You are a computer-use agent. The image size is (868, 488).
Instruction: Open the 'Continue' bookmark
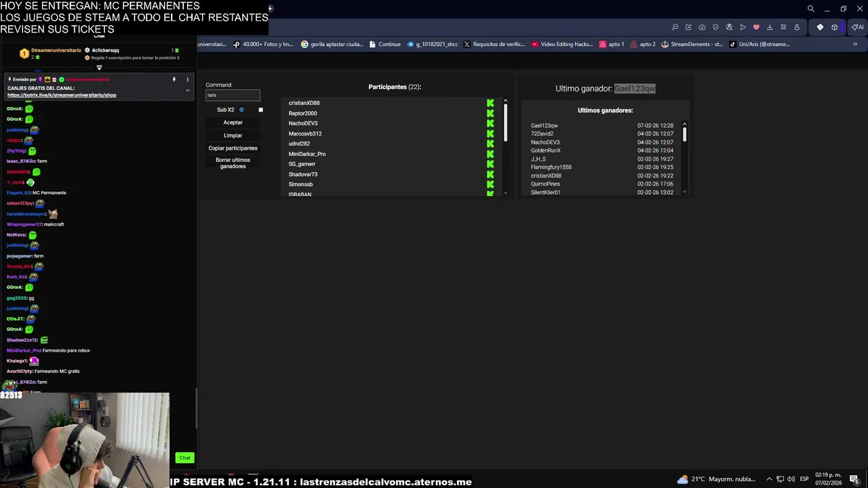(x=384, y=44)
